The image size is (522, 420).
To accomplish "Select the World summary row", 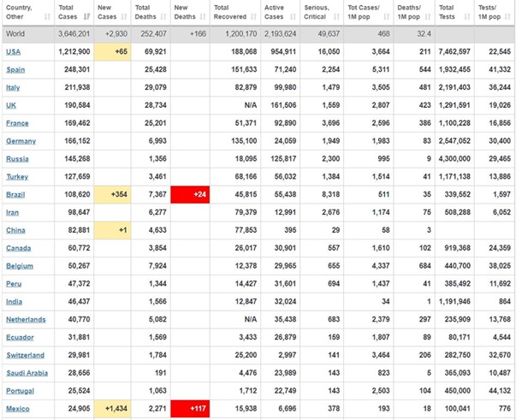I will point(257,34).
